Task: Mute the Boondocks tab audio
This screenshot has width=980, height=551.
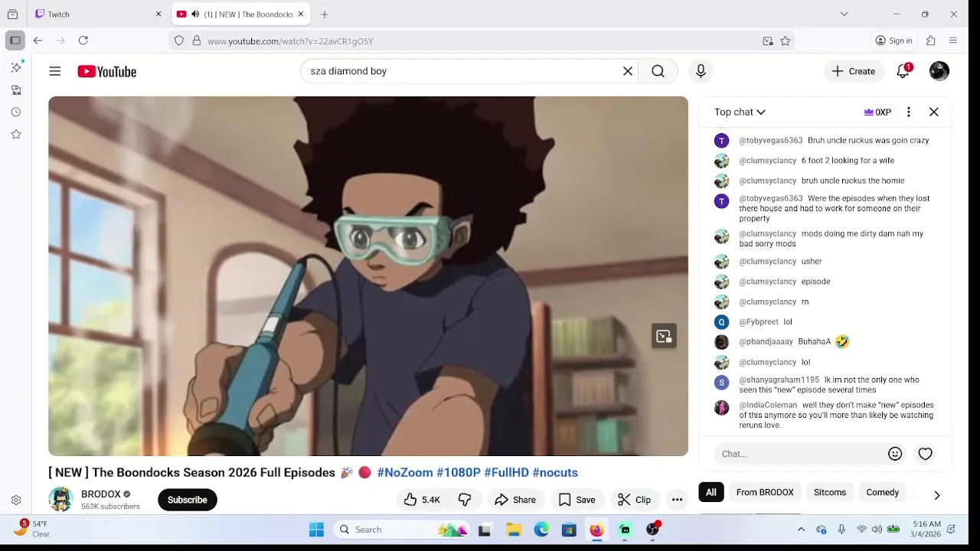Action: (195, 15)
